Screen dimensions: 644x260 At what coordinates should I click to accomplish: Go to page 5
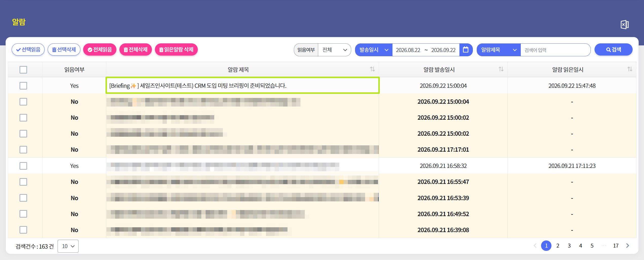(592, 246)
